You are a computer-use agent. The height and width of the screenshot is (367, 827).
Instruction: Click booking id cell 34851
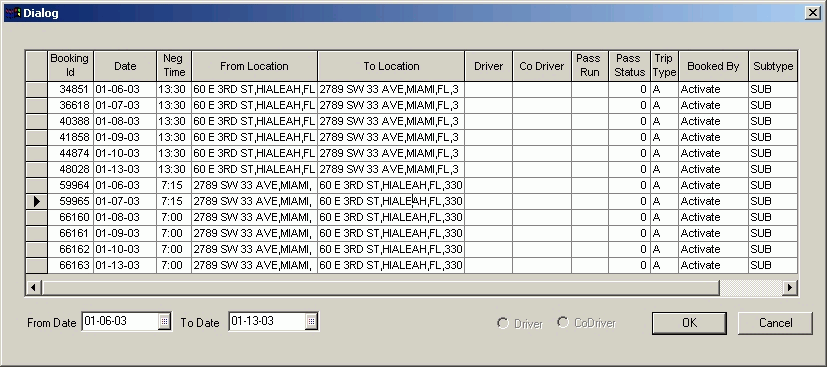coord(71,89)
